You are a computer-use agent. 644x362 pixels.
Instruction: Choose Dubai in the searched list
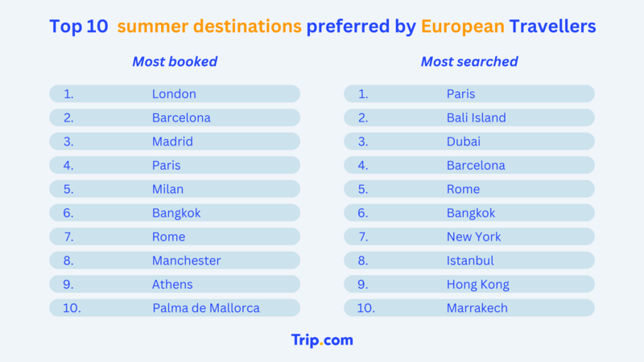pos(469,142)
